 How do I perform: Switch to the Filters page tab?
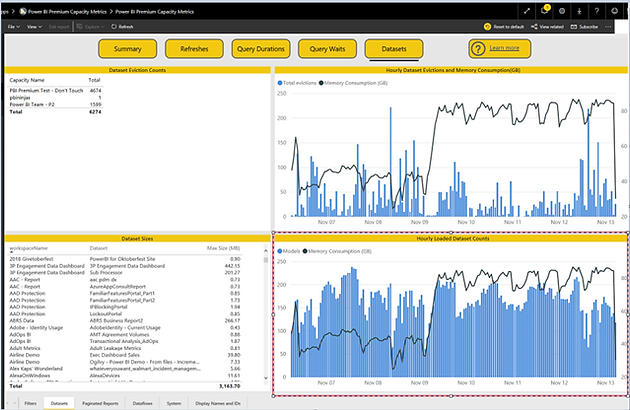click(31, 403)
